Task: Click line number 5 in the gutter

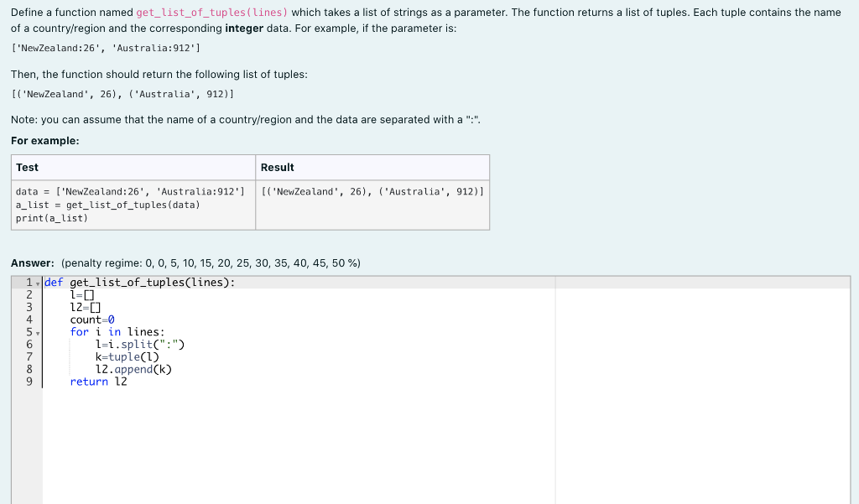Action: point(29,332)
